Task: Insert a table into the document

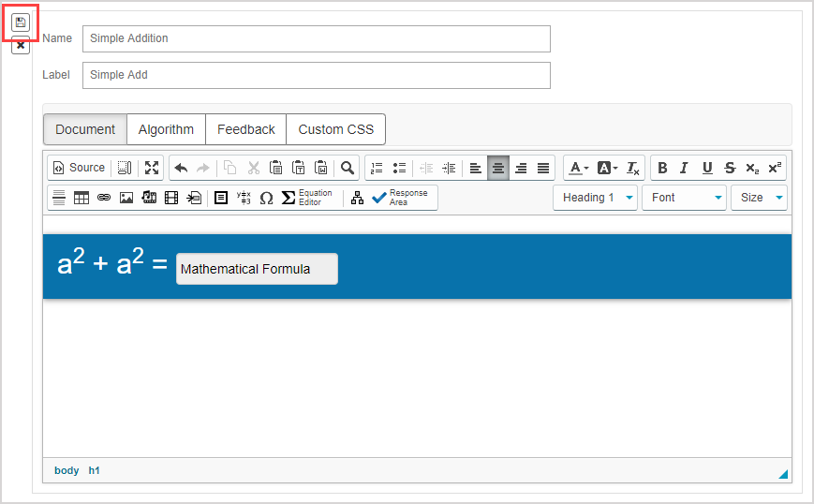Action: [81, 198]
